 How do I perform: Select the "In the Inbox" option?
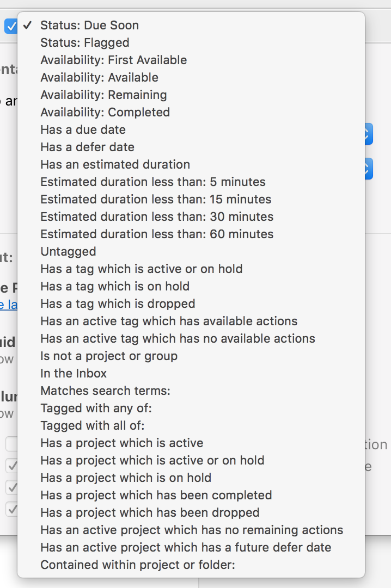coord(72,373)
